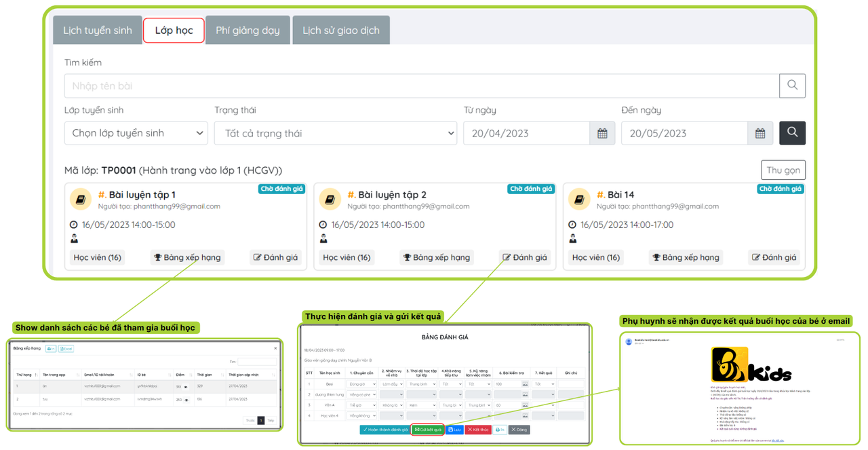This screenshot has height=450, width=868.
Task: Click the teacher avatar icon on Bài luyện tập 2
Action: [x=323, y=239]
